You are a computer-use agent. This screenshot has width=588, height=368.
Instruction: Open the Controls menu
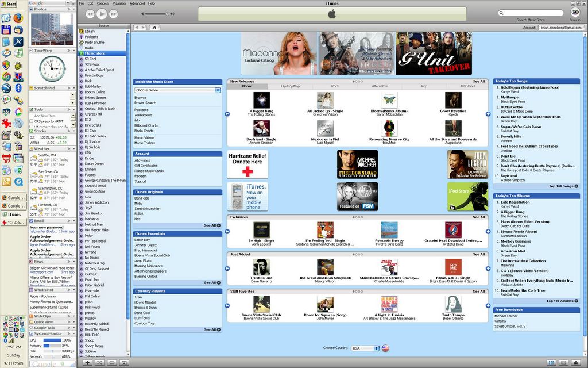[x=103, y=3]
